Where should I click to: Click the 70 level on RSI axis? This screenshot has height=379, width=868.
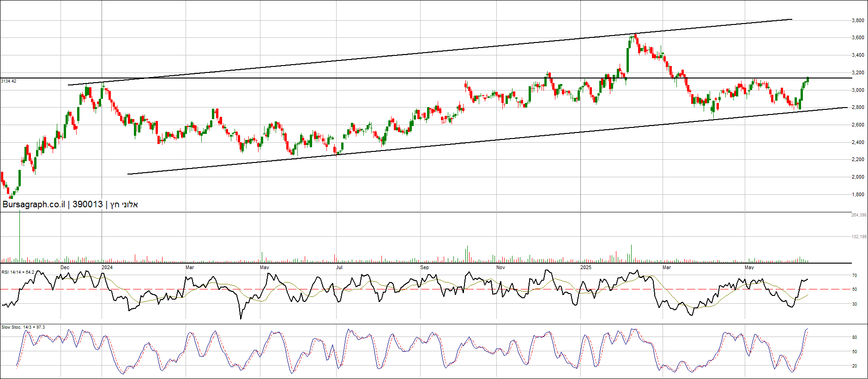pyautogui.click(x=855, y=276)
